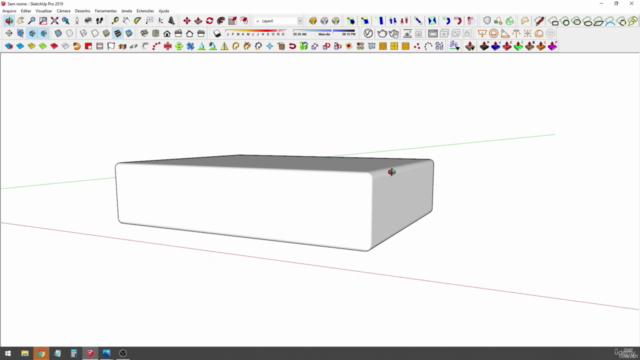Click the gray right side face of box
This screenshot has width=640, height=360.
click(x=402, y=204)
